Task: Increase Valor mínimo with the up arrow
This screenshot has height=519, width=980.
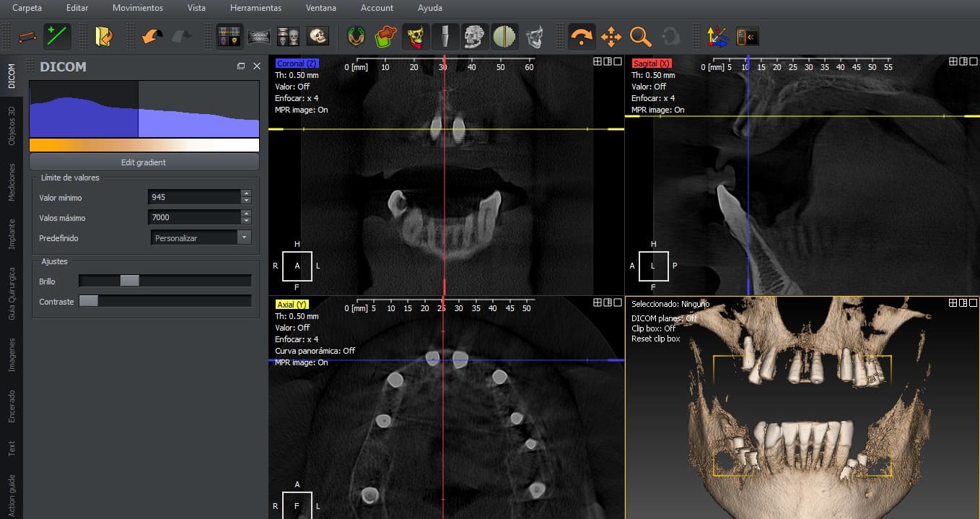Action: pos(246,193)
